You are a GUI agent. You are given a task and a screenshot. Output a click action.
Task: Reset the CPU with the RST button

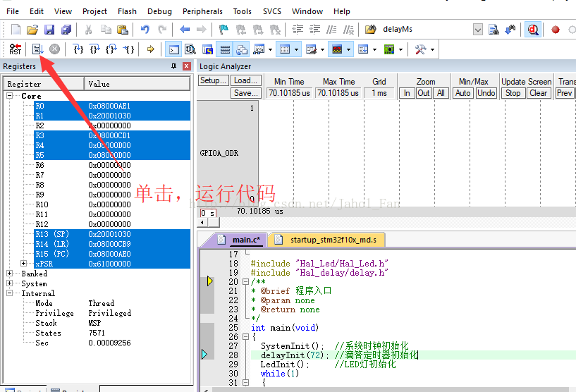point(16,49)
